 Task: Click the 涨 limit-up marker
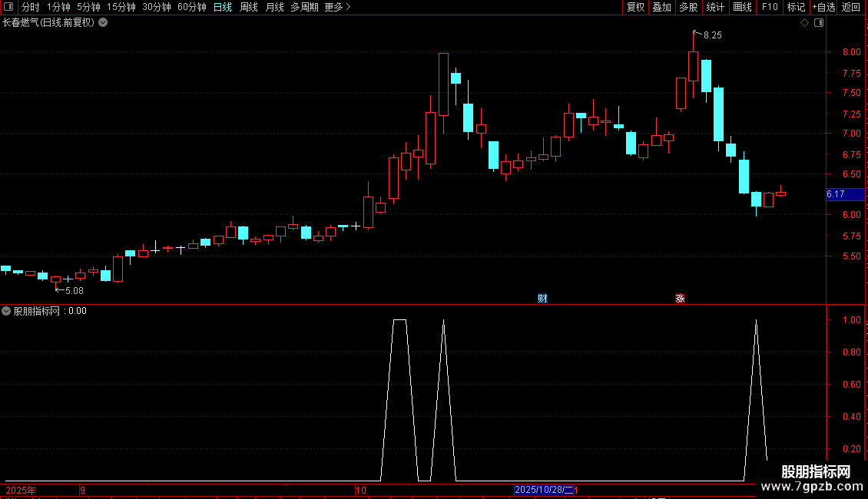click(x=680, y=298)
